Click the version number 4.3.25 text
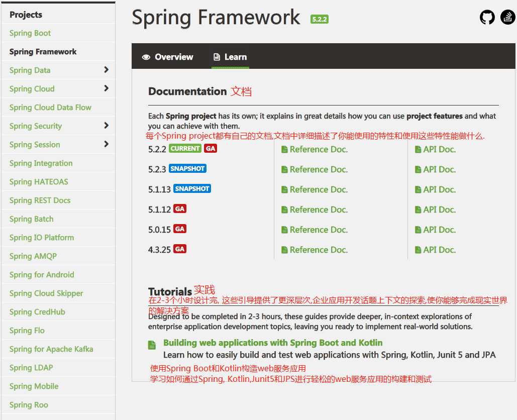The image size is (517, 420). [x=159, y=250]
